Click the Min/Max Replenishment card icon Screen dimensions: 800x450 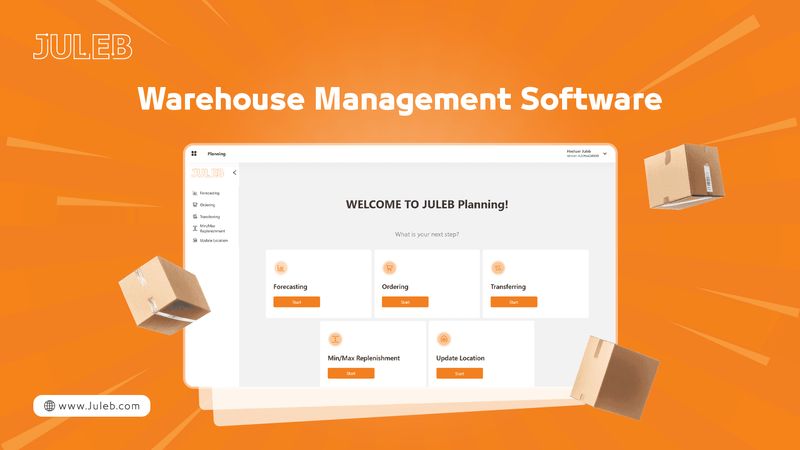[x=335, y=338]
